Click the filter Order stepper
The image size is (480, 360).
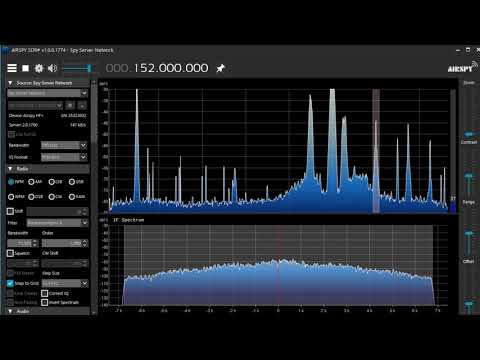[x=85, y=243]
